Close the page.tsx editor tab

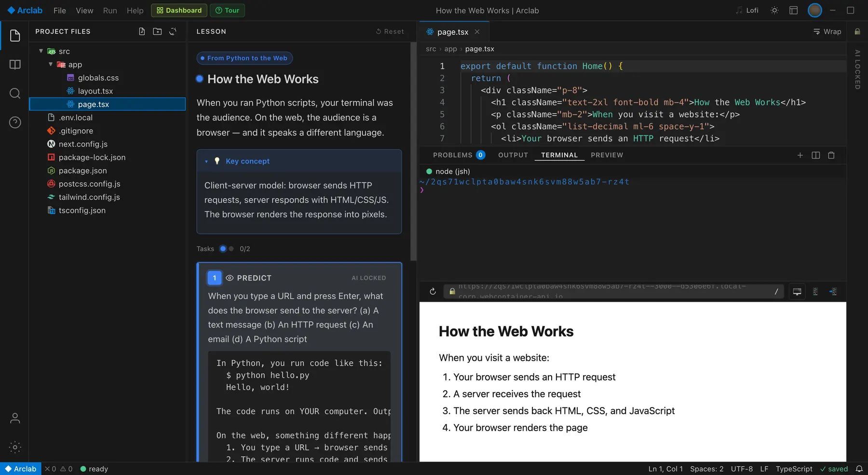[477, 32]
